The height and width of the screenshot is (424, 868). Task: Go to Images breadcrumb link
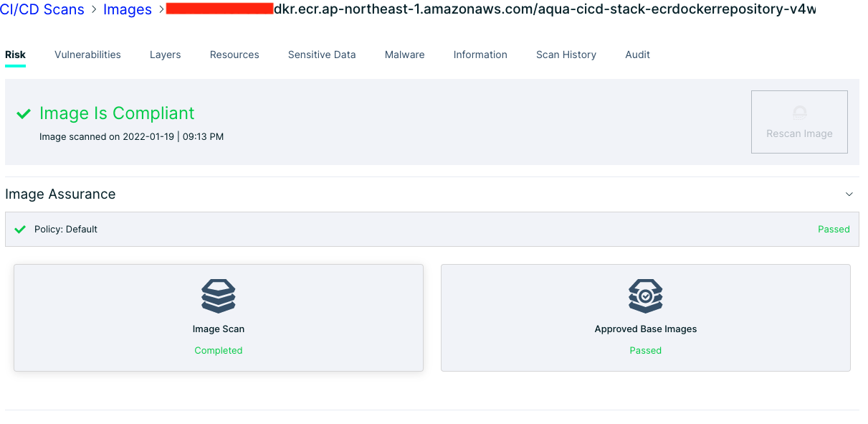coord(128,9)
